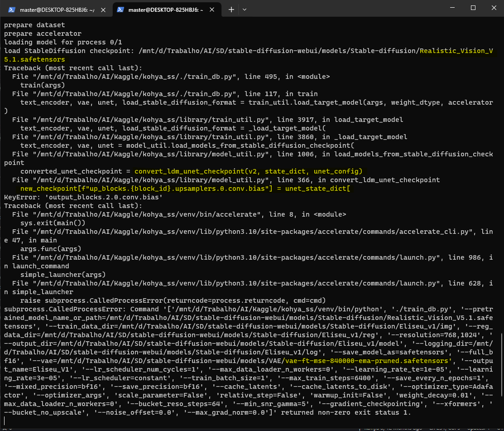Click 'loading model for process 0/1' line
Viewport: 504px width, 431px height.
(x=63, y=42)
